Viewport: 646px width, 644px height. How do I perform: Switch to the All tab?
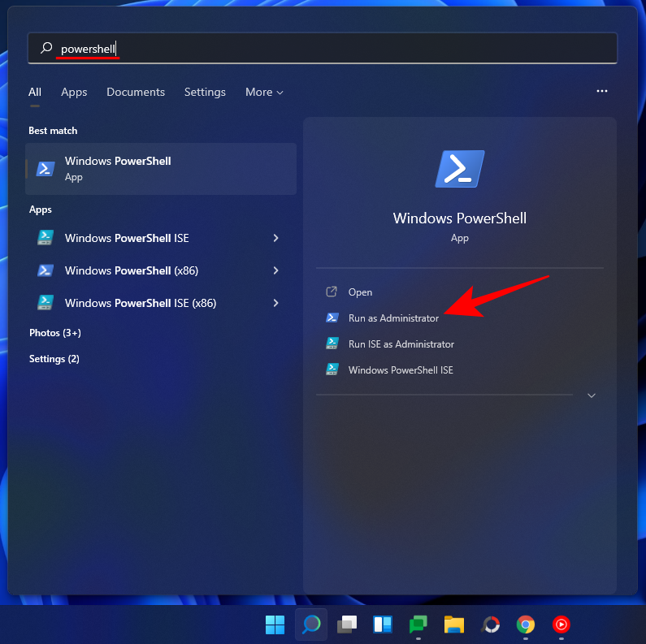pos(35,92)
